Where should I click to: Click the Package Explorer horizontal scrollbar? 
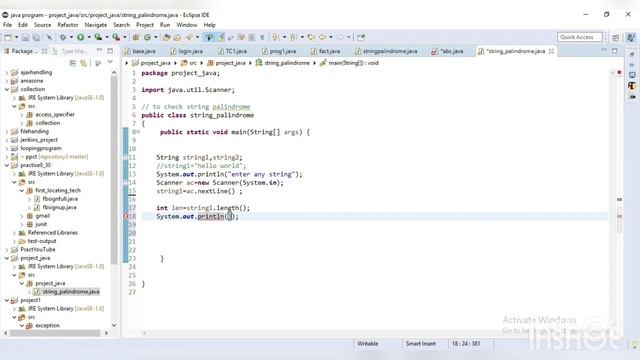54,333
